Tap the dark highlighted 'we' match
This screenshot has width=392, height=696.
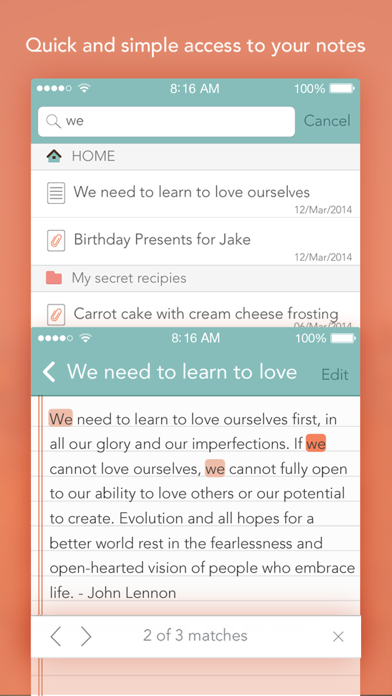point(316,443)
